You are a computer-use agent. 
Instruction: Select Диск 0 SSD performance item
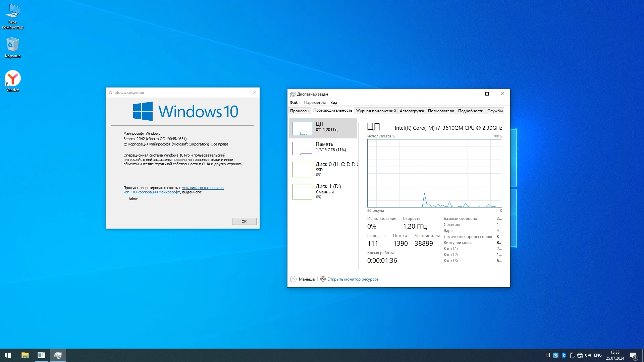click(323, 169)
